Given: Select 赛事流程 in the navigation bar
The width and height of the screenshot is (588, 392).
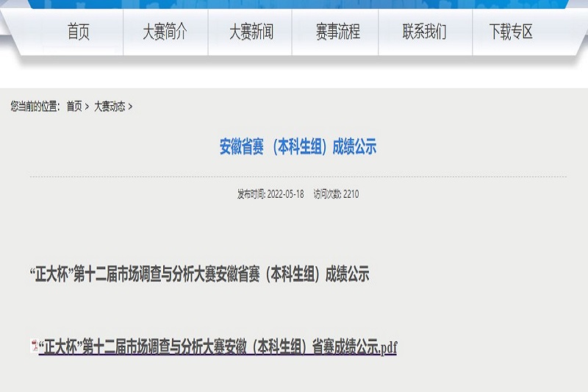Looking at the screenshot, I should 337,32.
